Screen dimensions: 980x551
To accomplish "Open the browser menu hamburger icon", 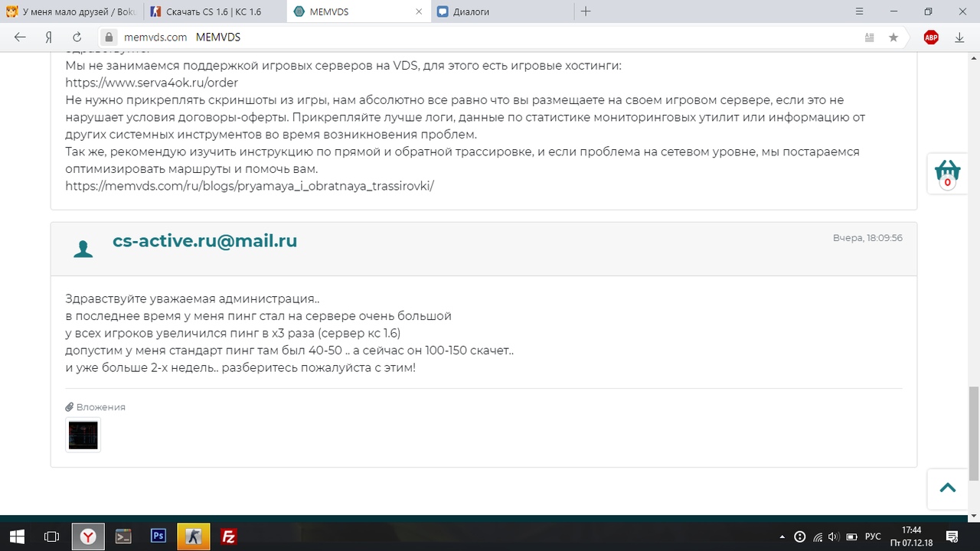I will (x=860, y=11).
